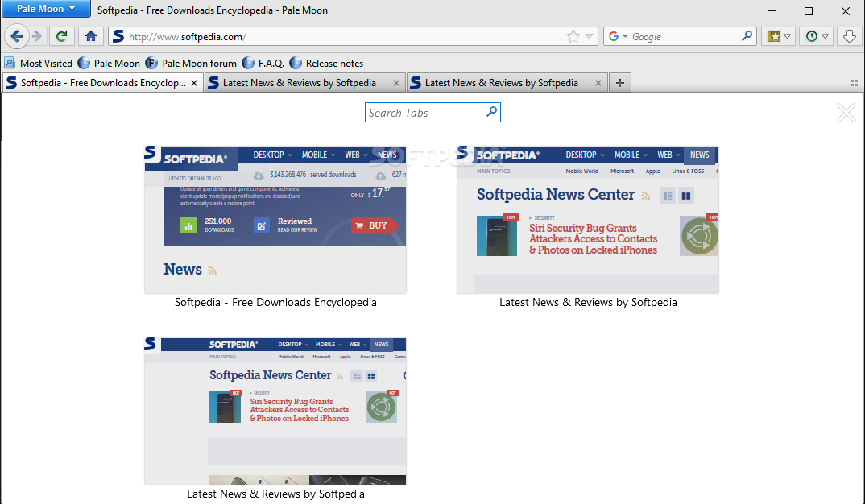
Task: Reload the page with the green refresh icon
Action: [62, 37]
